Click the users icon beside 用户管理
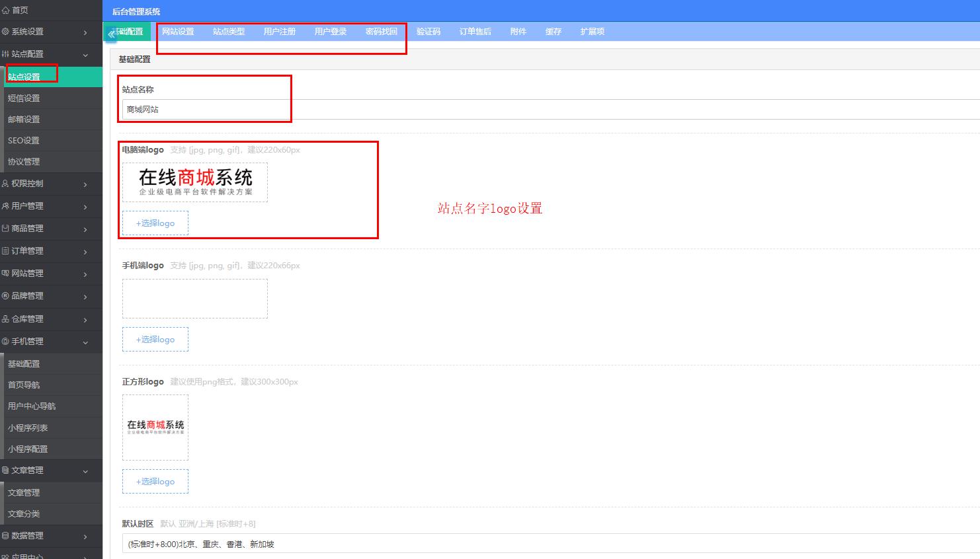Image resolution: width=980 pixels, height=559 pixels. point(5,206)
